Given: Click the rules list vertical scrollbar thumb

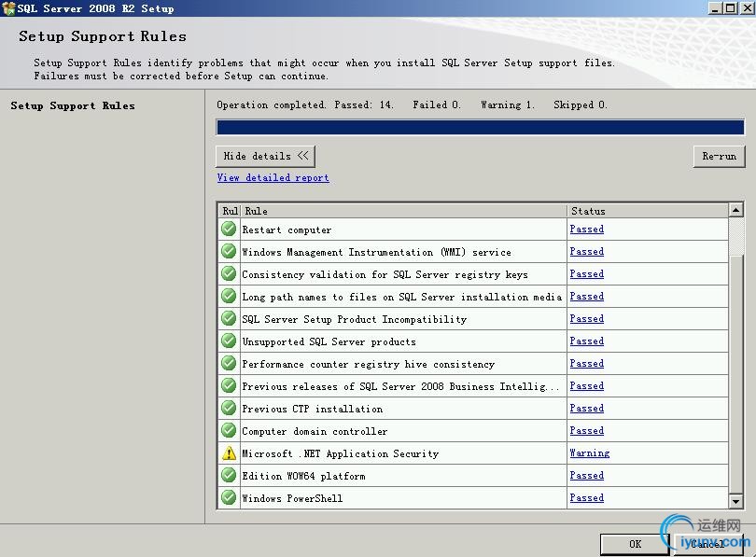Looking at the screenshot, I should (735, 375).
